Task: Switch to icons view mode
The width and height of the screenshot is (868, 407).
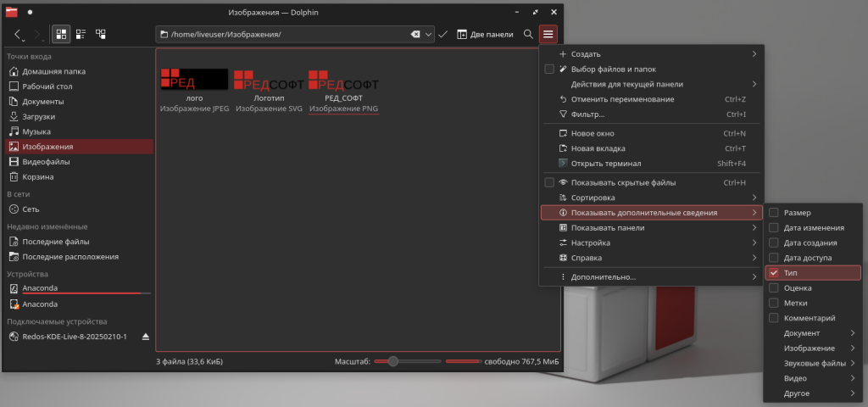Action: click(x=62, y=34)
